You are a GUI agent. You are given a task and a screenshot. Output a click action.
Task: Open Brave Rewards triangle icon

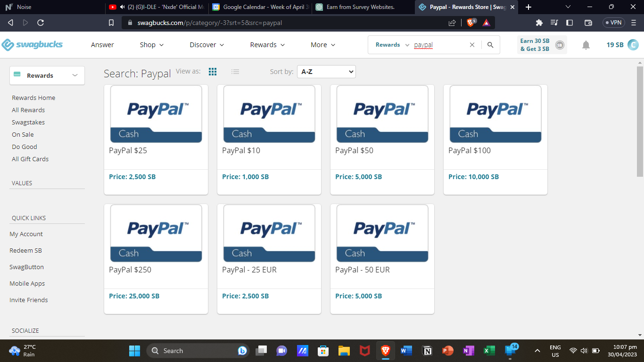[486, 23]
